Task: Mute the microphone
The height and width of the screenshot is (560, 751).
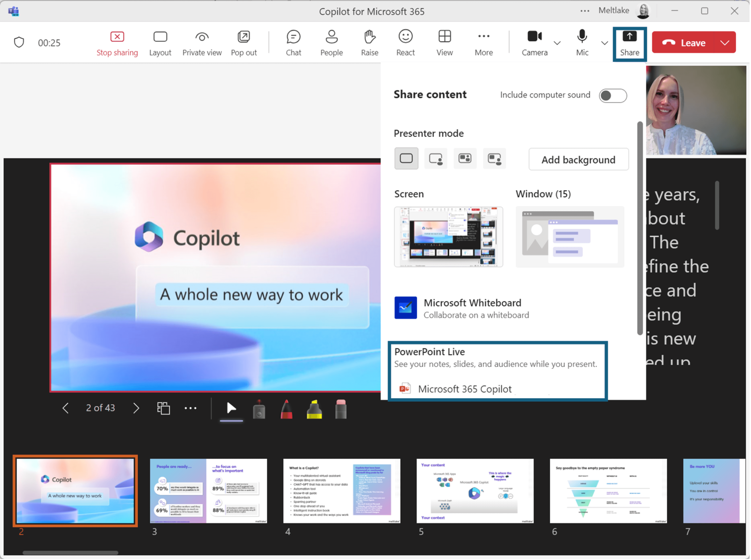Action: point(582,42)
